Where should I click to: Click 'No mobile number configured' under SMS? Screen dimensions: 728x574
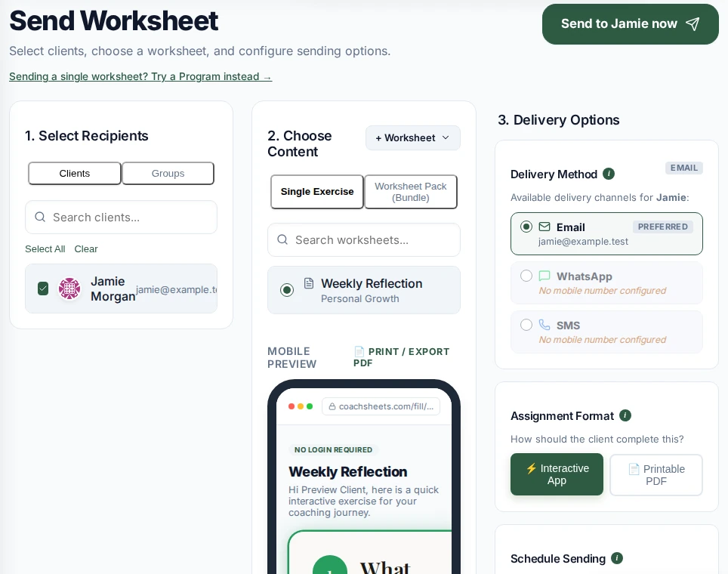[602, 340]
